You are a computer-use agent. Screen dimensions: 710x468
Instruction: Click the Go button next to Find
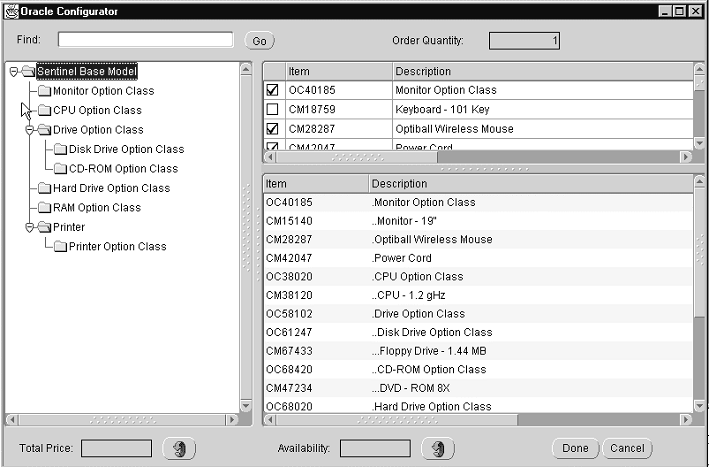259,41
